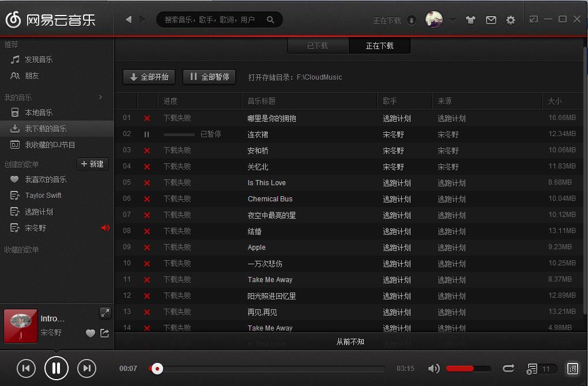Cancel the failed download of Apple
Screen dimensions: 588x386
tap(146, 247)
